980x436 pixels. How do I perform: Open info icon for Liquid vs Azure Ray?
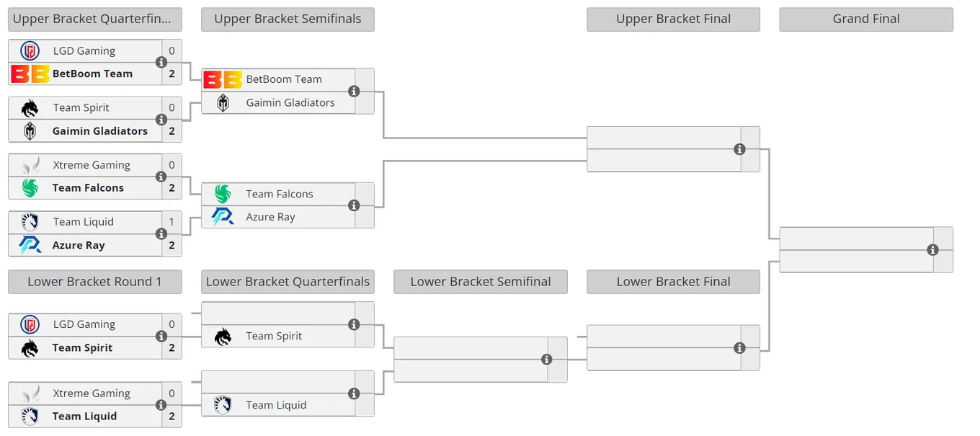click(x=161, y=233)
